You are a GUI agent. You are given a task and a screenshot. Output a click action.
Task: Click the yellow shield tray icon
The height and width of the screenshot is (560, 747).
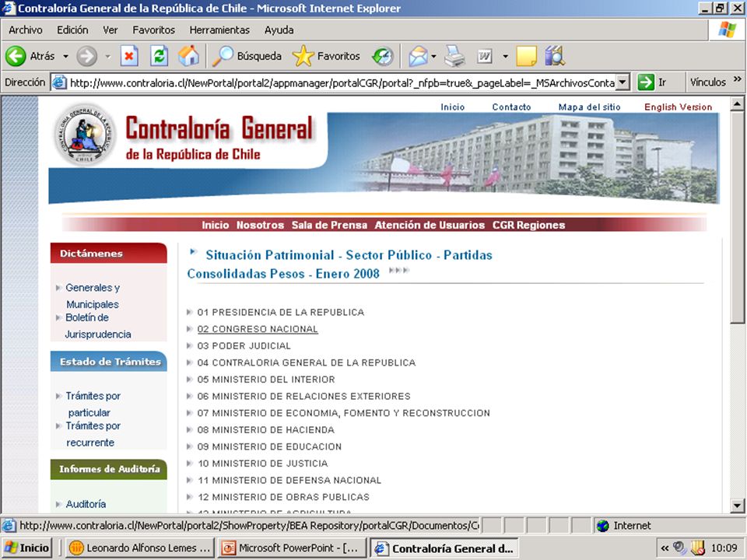[697, 548]
